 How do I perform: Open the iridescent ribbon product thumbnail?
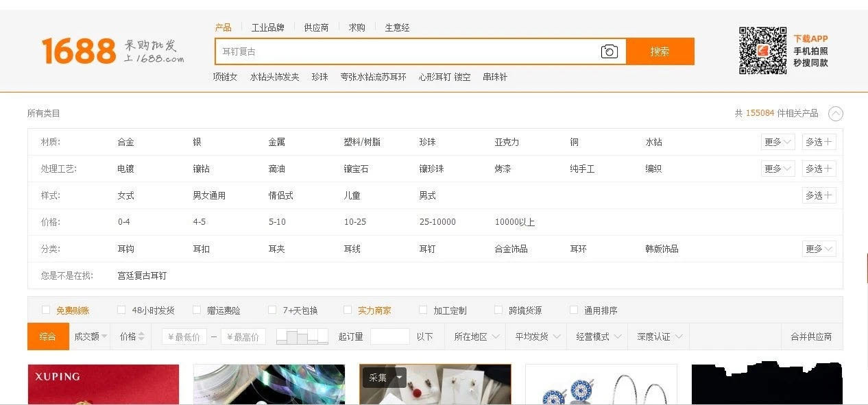pos(269,384)
